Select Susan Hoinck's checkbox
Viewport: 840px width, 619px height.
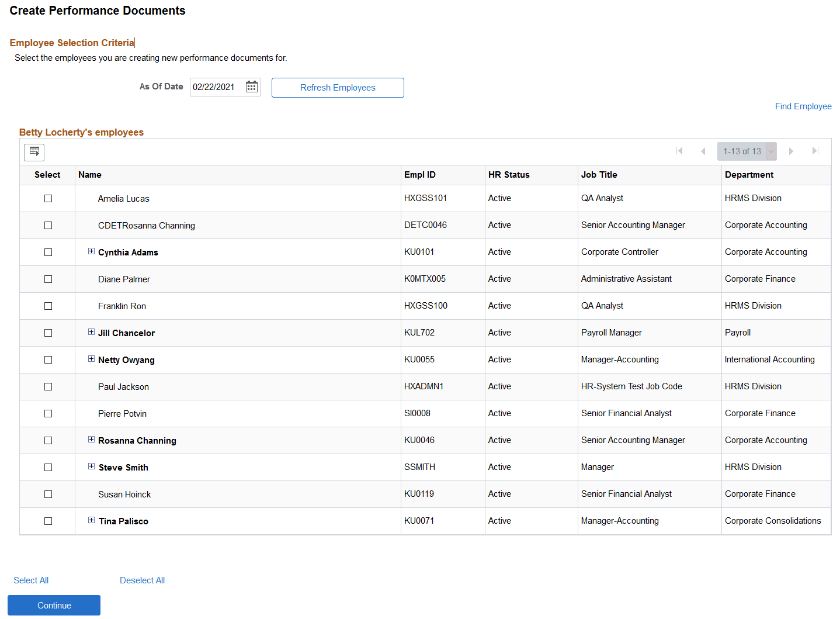click(48, 494)
